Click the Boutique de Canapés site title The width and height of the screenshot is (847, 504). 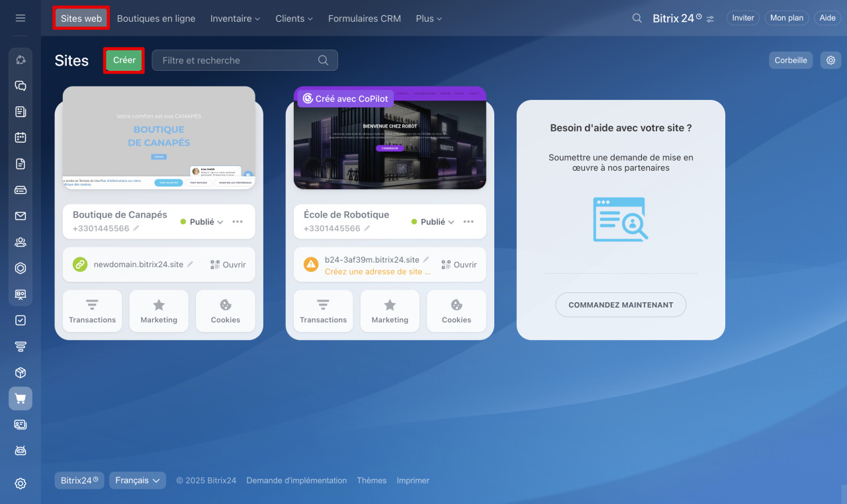(x=120, y=215)
